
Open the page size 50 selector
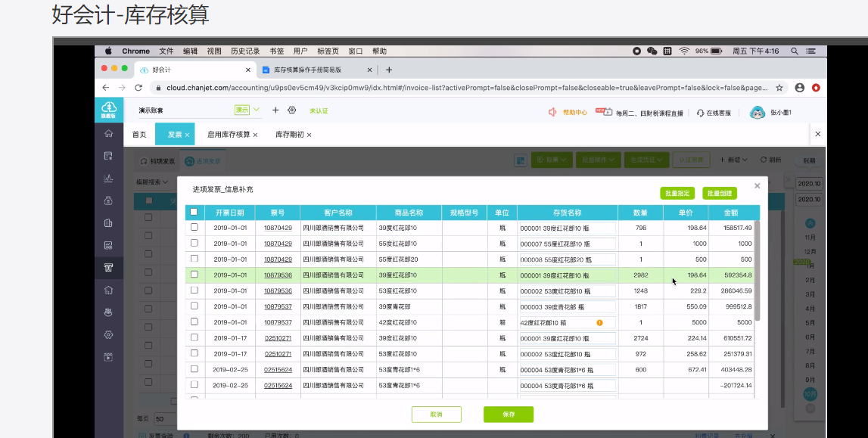click(x=166, y=418)
